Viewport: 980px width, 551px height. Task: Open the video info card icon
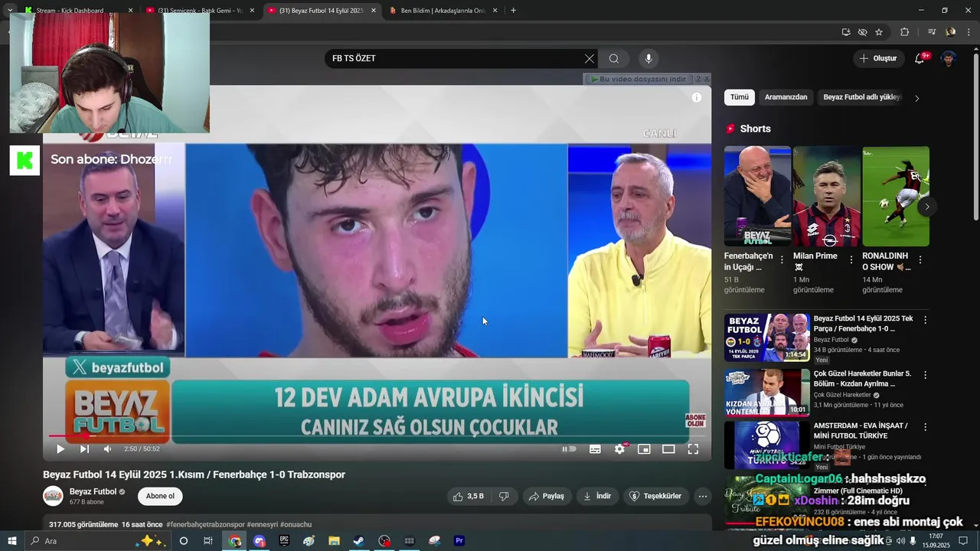tap(697, 97)
